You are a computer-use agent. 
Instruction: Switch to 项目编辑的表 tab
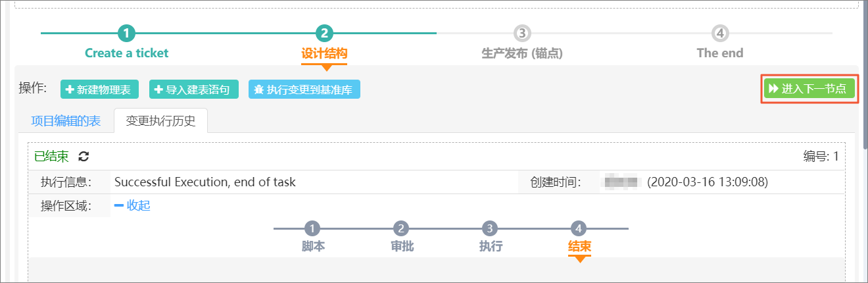pos(66,121)
